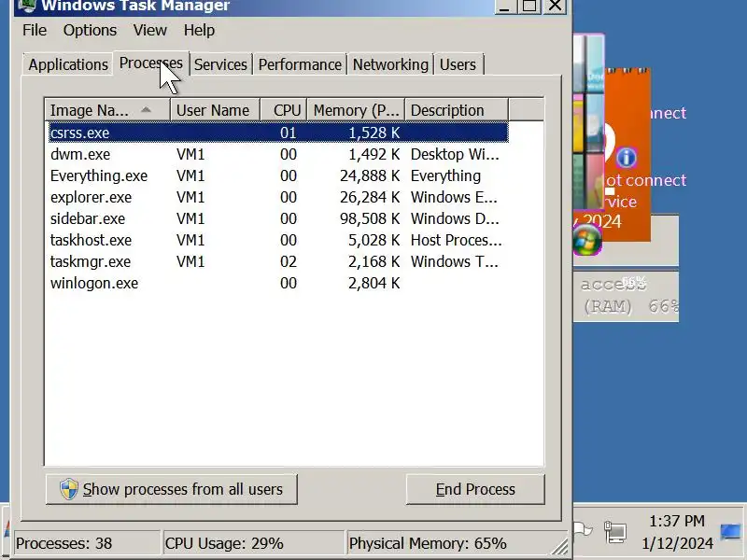Minimize the Task Manager window
Screen dimensions: 747x560
point(504,6)
